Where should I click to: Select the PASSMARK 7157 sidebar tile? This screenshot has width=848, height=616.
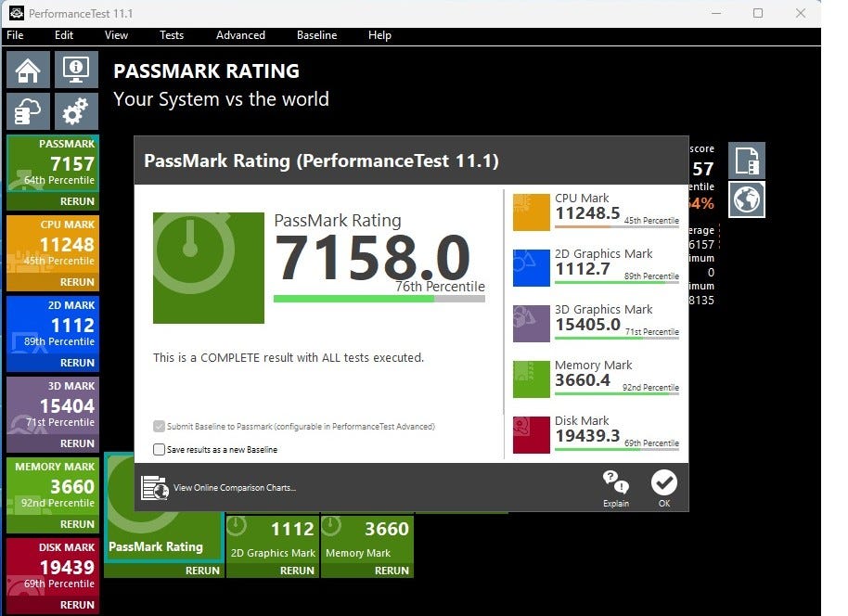pos(53,162)
